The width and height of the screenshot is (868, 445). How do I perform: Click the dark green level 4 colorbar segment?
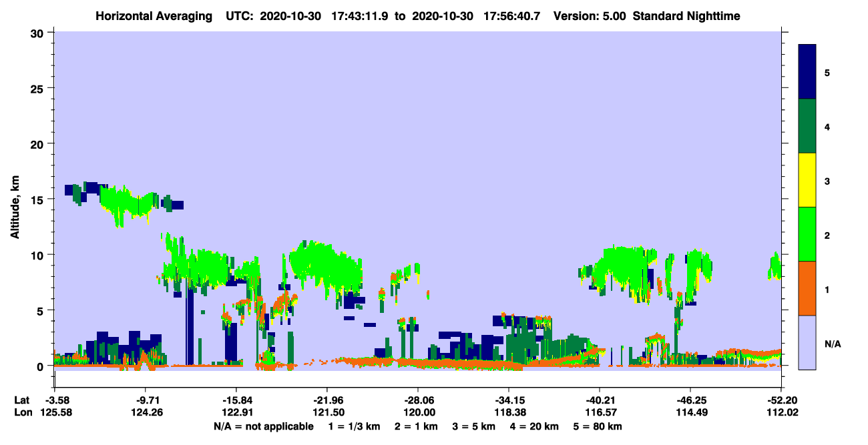point(807,126)
